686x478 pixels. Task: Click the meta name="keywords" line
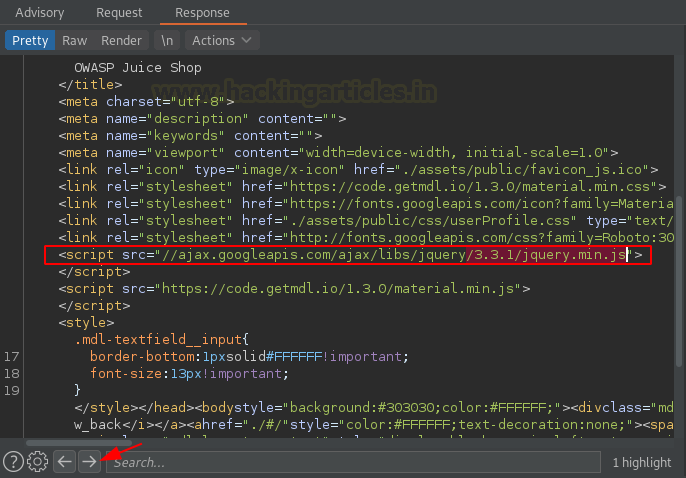pos(190,136)
